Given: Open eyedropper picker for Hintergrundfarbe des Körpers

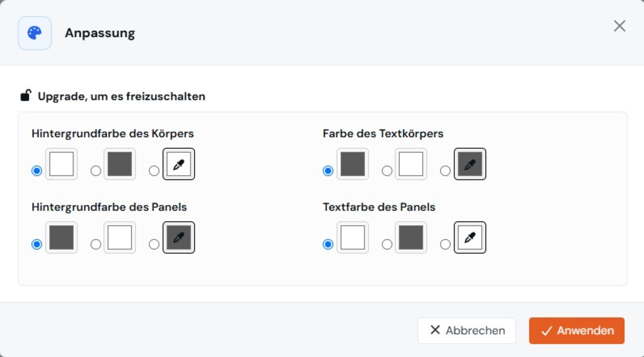Looking at the screenshot, I should pos(179,164).
